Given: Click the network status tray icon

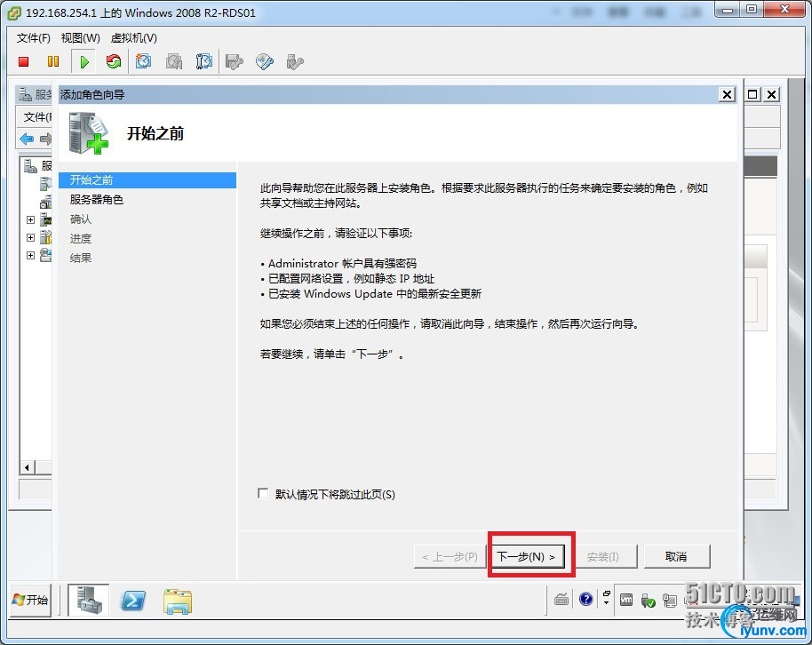Looking at the screenshot, I should pos(670,601).
